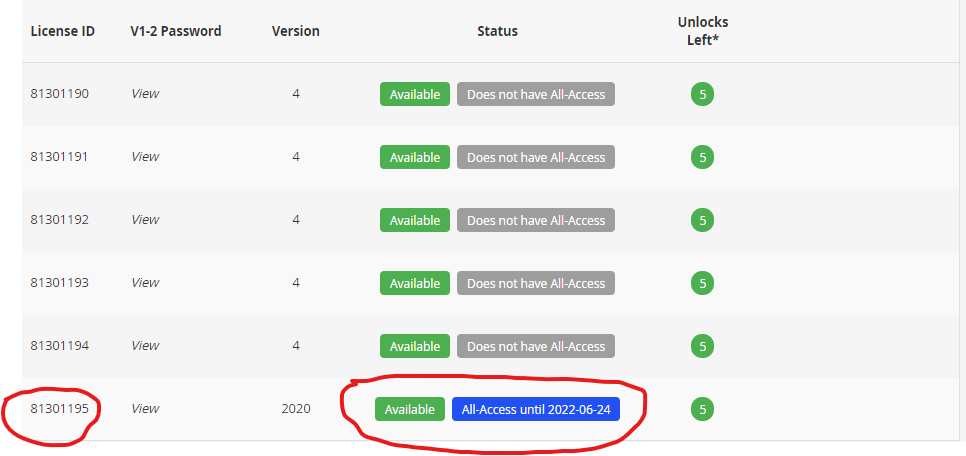Click 'Does not have All-Access' badge for 81301192
Viewport: 966px width, 456px height.
536,221
